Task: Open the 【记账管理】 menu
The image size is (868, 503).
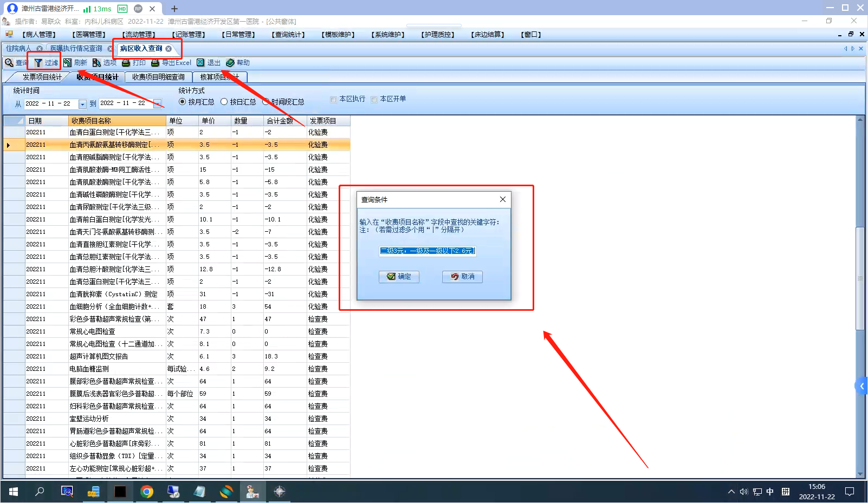Action: click(x=189, y=35)
